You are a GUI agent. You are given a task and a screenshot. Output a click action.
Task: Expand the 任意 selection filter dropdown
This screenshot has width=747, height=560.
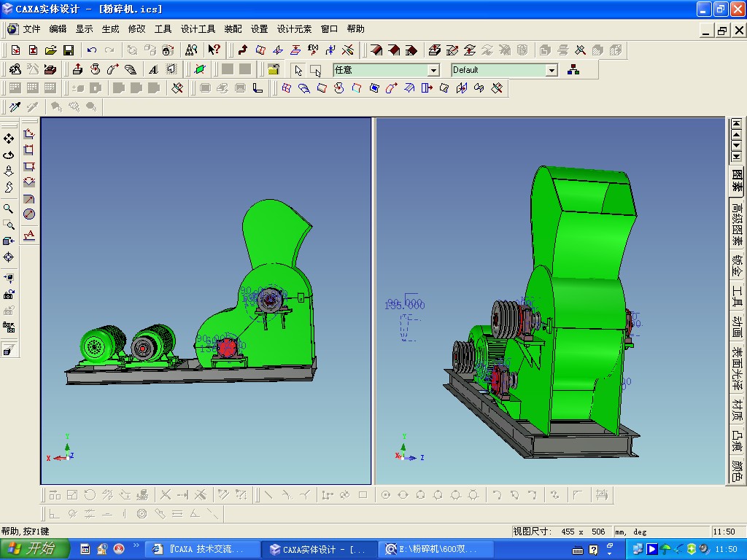(x=433, y=71)
